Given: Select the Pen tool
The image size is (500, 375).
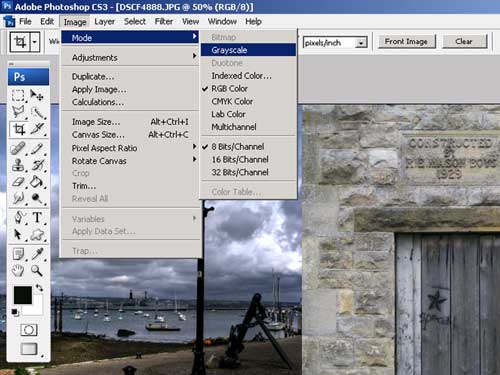Looking at the screenshot, I should click(19, 217).
